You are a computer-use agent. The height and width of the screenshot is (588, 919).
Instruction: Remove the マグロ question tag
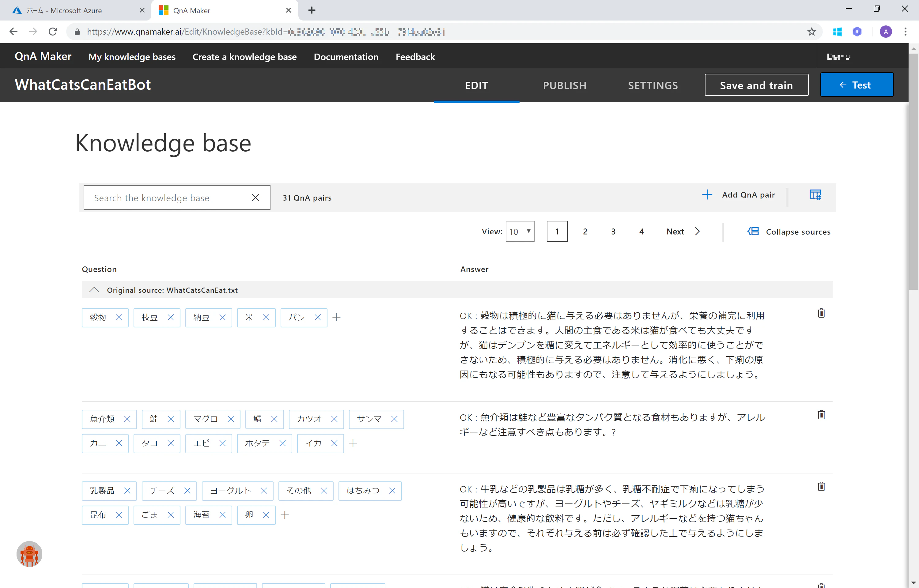(x=231, y=419)
